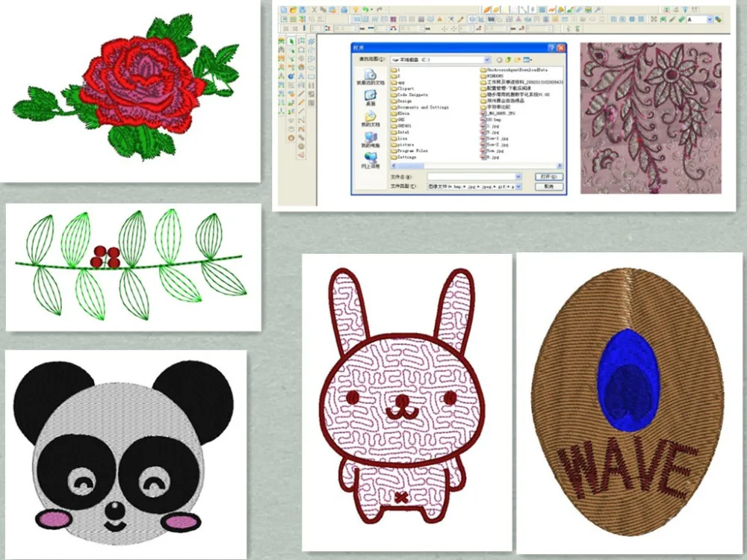Click the blue circular tool in left toolbox

coord(291,76)
